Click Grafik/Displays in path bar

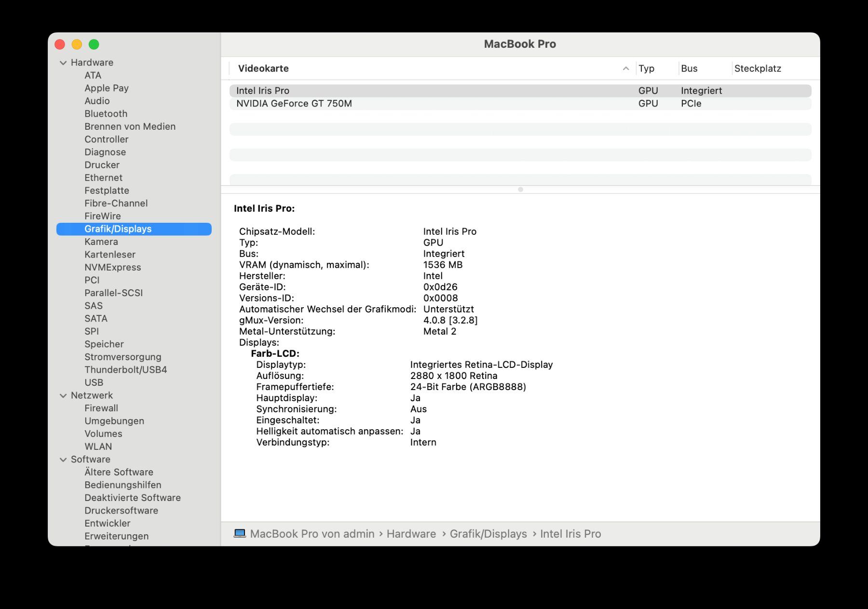[488, 534]
